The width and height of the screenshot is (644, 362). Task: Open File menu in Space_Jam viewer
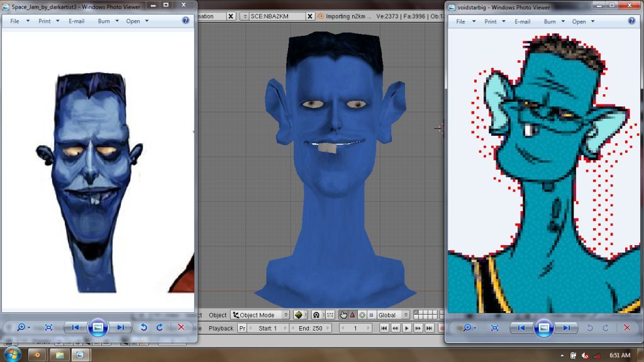19,21
